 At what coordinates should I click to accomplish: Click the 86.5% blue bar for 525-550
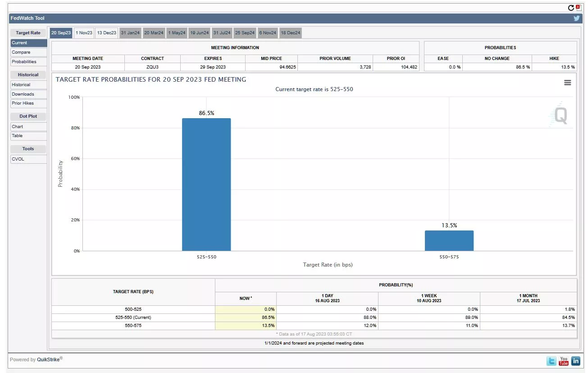[x=206, y=184]
